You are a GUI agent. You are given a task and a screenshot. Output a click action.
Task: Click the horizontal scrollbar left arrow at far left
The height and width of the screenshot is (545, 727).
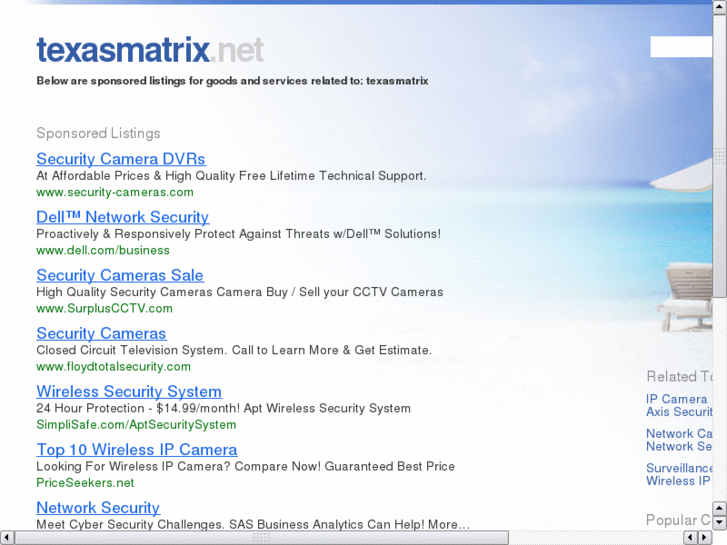pos(7,538)
